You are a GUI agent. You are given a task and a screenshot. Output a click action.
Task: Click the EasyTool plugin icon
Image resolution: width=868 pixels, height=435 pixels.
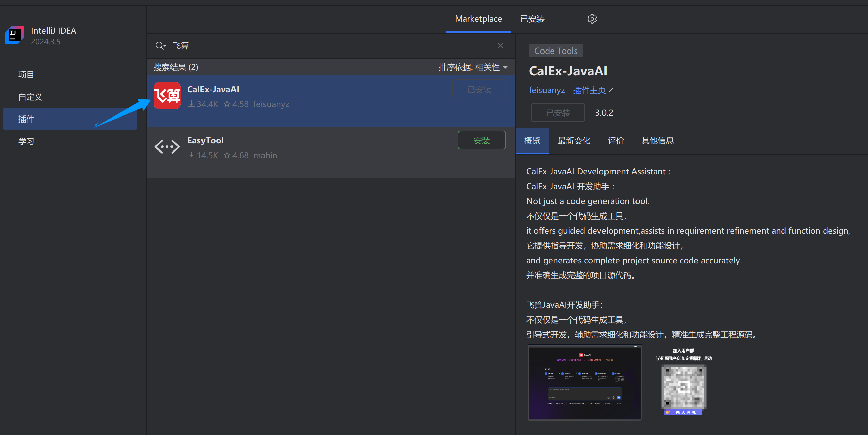[167, 147]
